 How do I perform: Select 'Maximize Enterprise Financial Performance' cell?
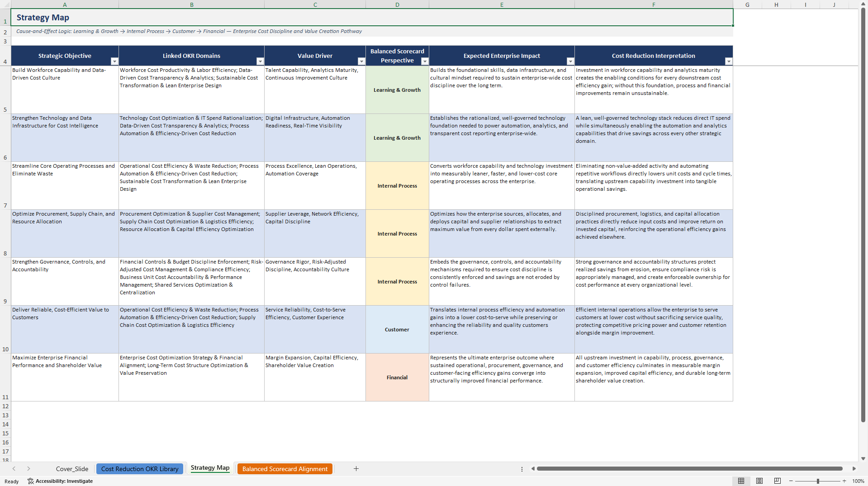tap(65, 377)
